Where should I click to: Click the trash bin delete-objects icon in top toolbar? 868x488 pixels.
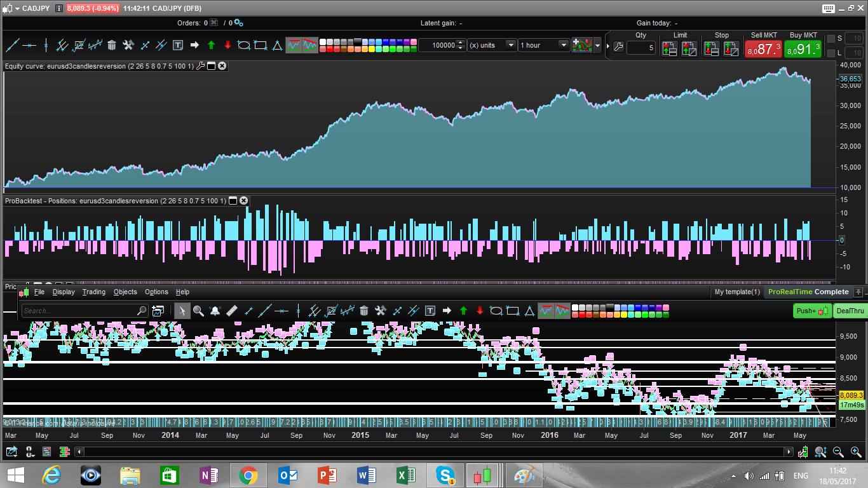coord(112,45)
